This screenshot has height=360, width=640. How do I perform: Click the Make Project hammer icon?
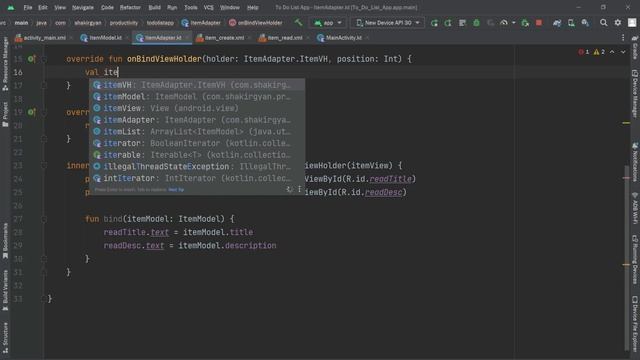click(x=298, y=23)
